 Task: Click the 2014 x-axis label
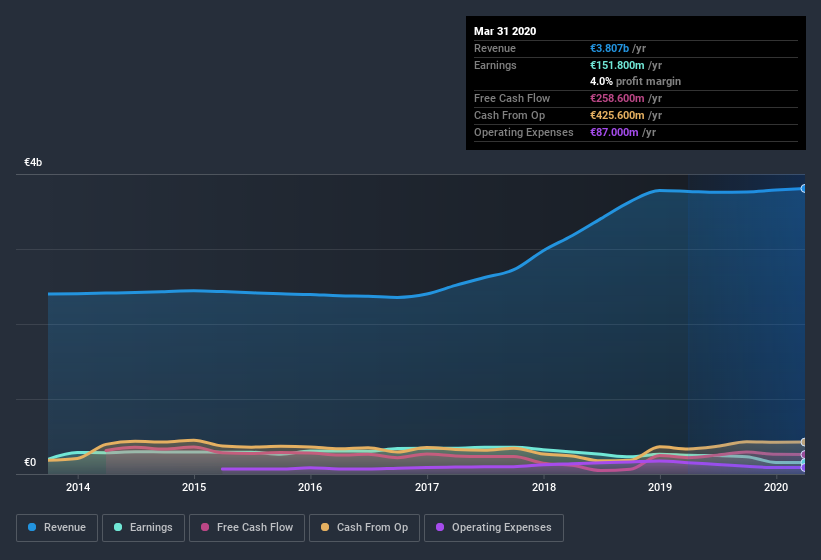coord(78,487)
